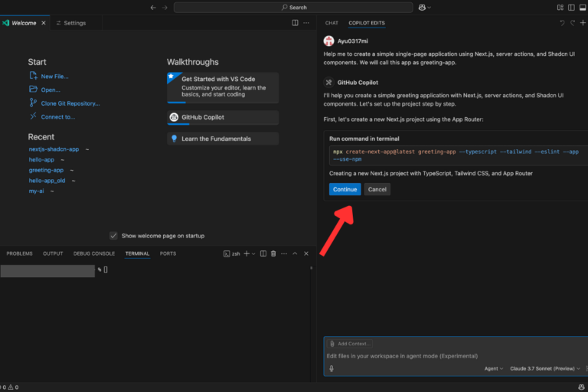The width and height of the screenshot is (588, 392).
Task: Expand the Copilot title bar dropdown arrow
Action: click(x=430, y=8)
